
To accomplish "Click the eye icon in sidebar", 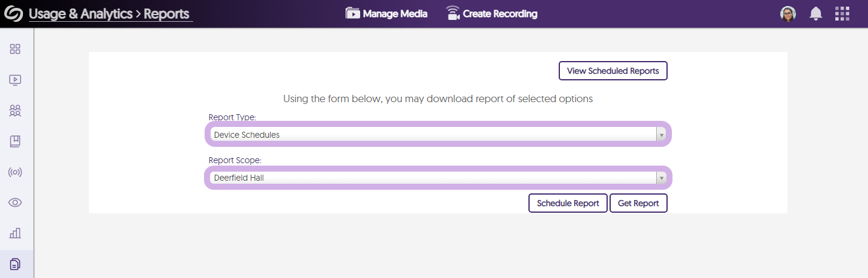I will tap(16, 202).
